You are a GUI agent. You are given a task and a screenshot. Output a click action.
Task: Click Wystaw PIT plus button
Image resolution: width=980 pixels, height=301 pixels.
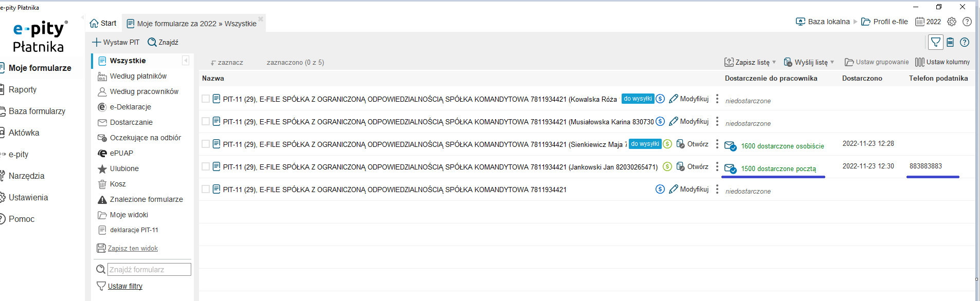tap(116, 42)
